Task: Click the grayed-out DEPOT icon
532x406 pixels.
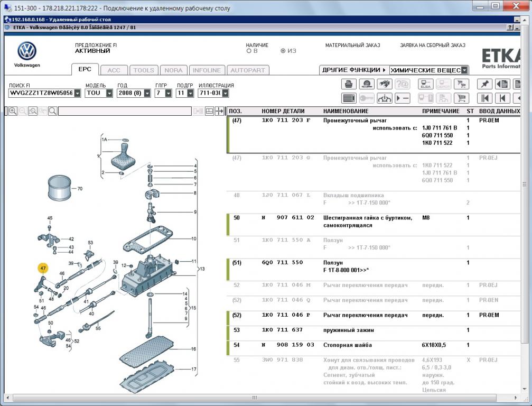Action: coord(443,84)
